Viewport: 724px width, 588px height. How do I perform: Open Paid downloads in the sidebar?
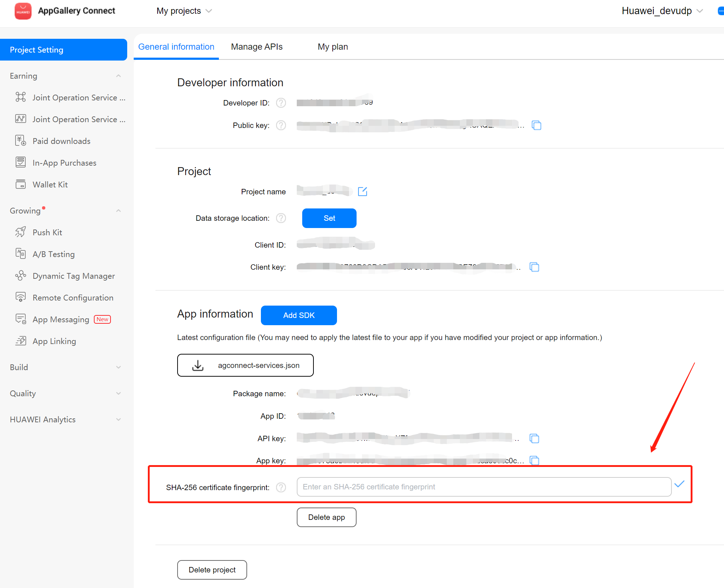[x=61, y=141]
